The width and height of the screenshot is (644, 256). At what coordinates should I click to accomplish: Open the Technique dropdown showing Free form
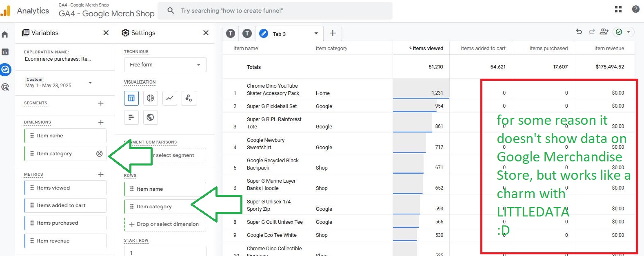point(165,65)
